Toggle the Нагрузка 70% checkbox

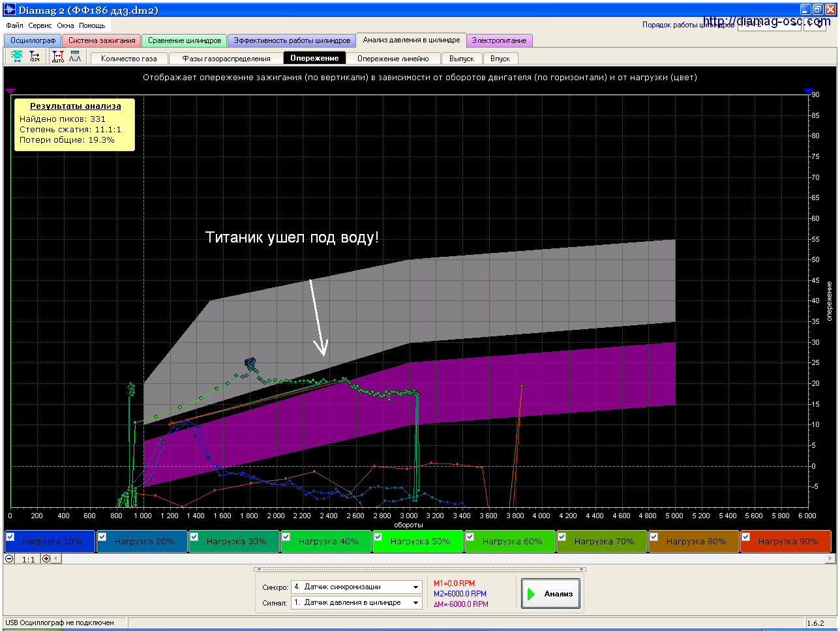[562, 537]
